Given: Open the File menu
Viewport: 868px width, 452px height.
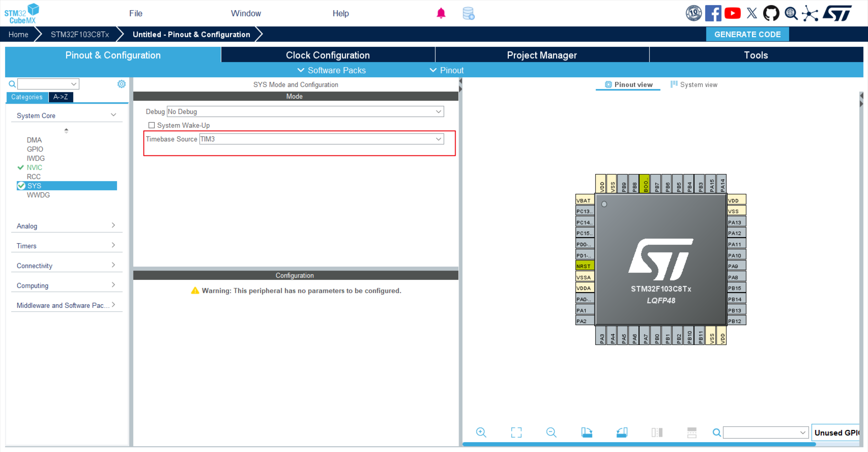Looking at the screenshot, I should [136, 13].
